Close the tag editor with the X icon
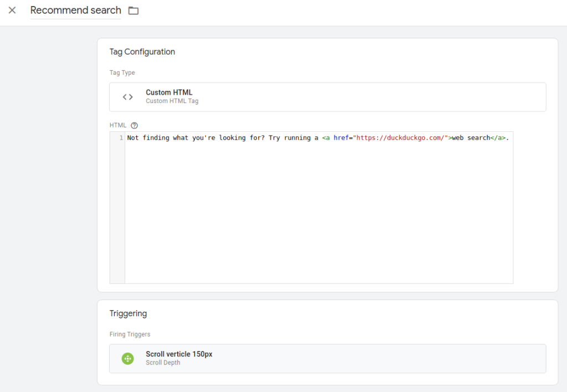567x392 pixels. tap(12, 11)
